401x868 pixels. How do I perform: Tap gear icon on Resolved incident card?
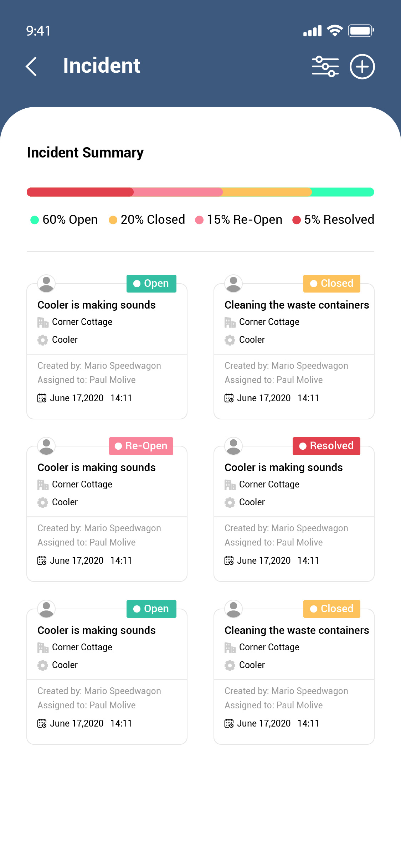point(230,502)
